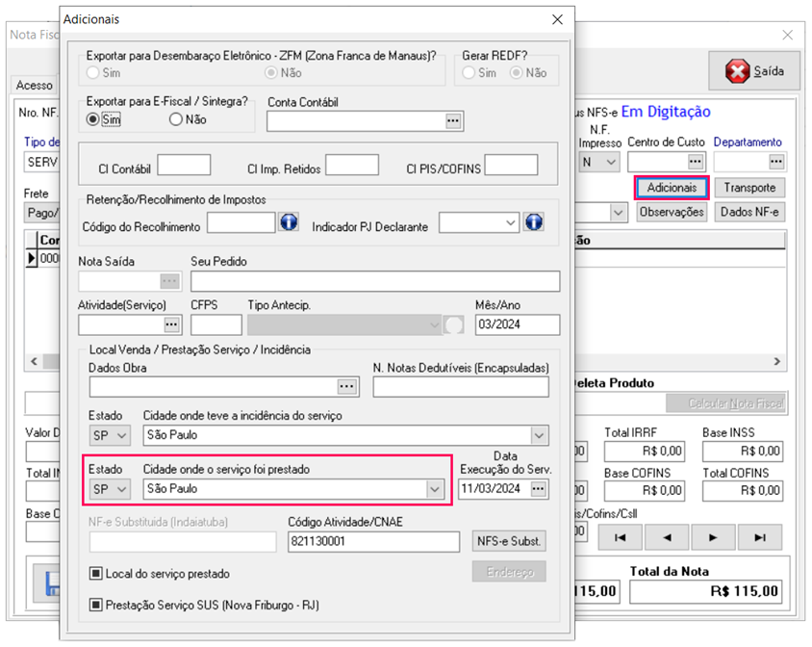The image size is (812, 647).
Task: Select Não for Exportar para E-Fiscal
Action: point(175,120)
